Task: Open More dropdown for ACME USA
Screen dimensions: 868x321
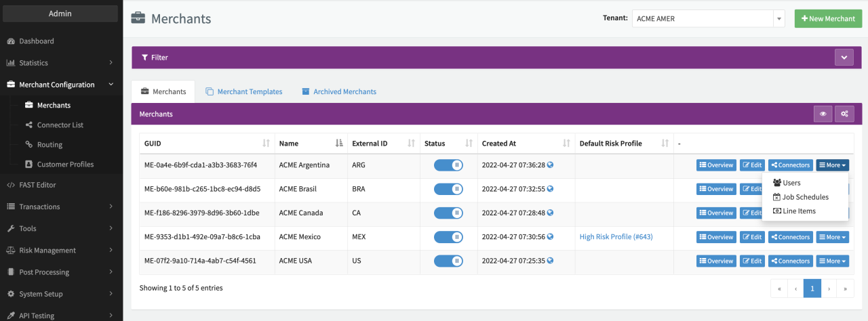Action: [x=832, y=261]
